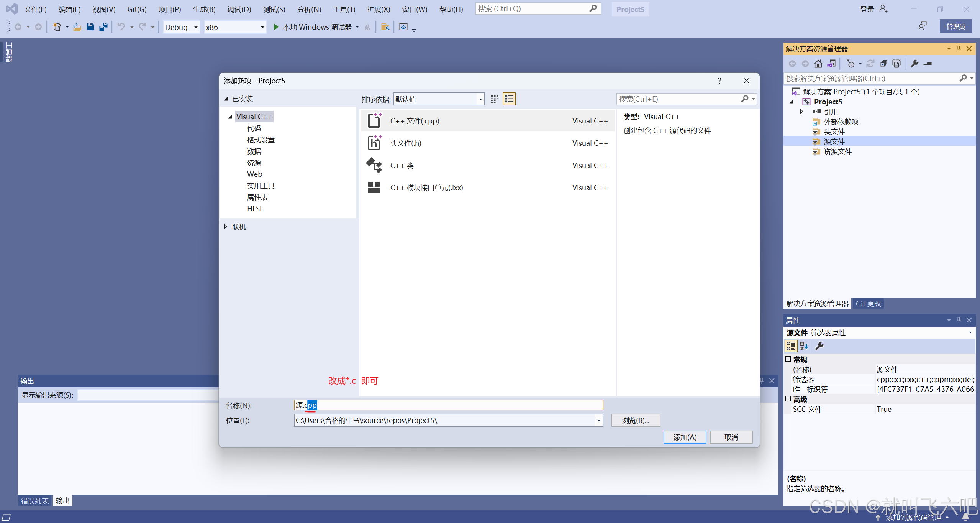Click the Home icon in Solution Explorer

pyautogui.click(x=818, y=64)
